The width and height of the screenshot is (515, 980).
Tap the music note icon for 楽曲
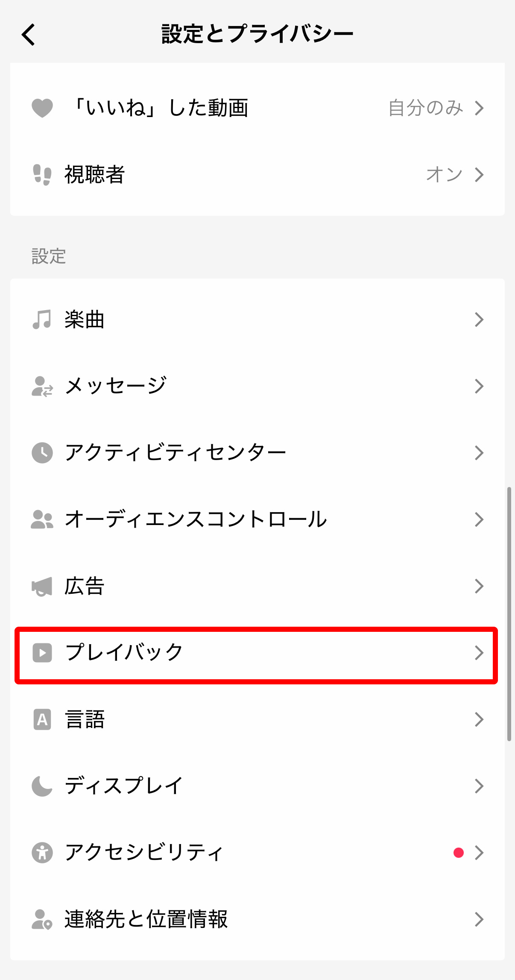[42, 320]
